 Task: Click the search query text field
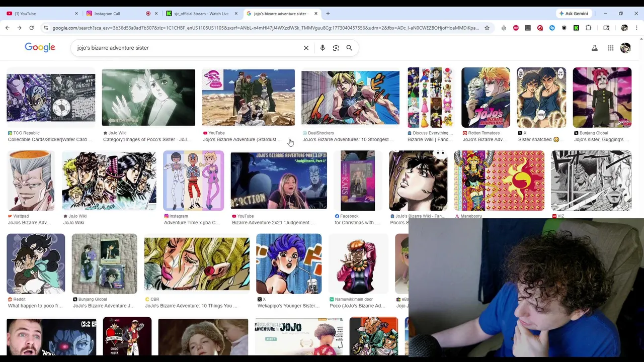186,48
